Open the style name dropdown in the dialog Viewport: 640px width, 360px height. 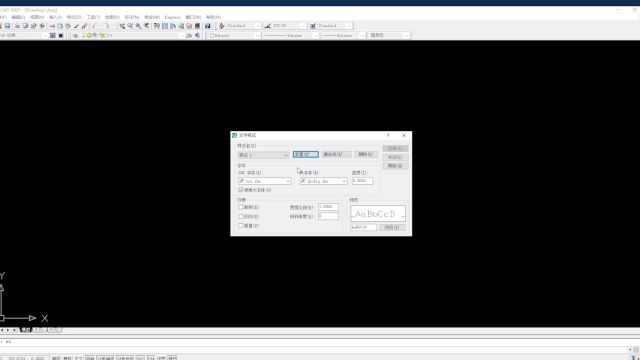tap(264, 155)
